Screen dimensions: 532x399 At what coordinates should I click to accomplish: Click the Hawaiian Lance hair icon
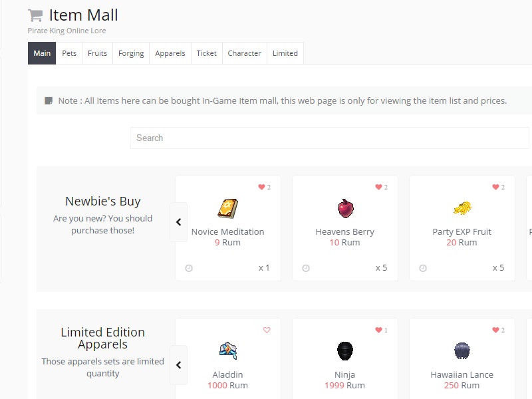pos(462,351)
